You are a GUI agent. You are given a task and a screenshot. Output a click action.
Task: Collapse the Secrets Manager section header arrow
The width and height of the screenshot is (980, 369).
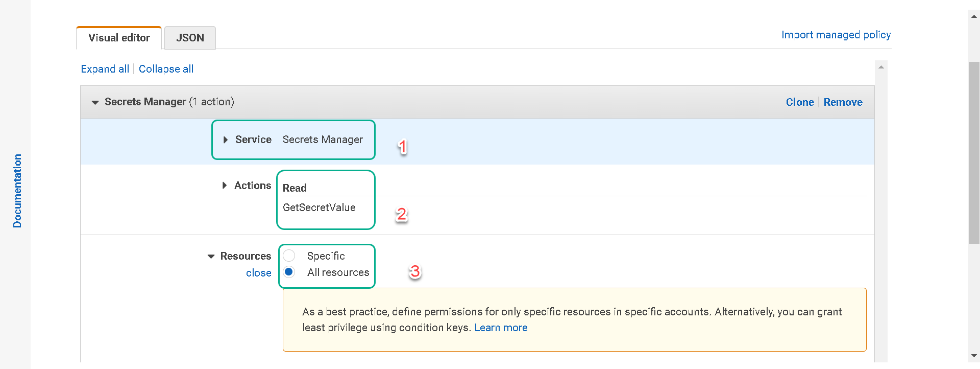(x=95, y=102)
